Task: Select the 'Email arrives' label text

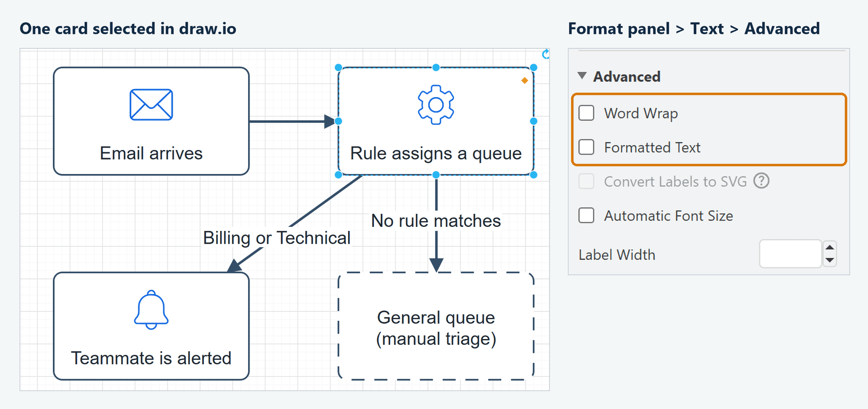Action: (x=151, y=154)
